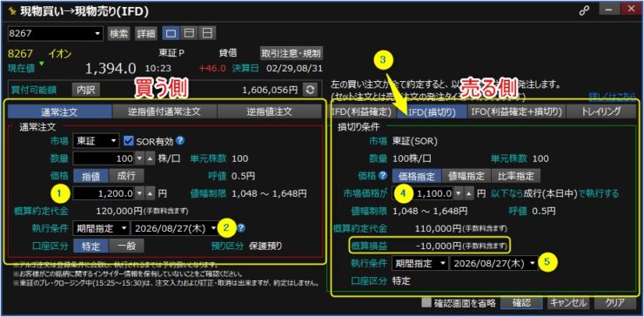Open buy-side 期間指定 execution condition dropdown
Image resolution: width=644 pixels, height=317 pixels.
tap(101, 228)
